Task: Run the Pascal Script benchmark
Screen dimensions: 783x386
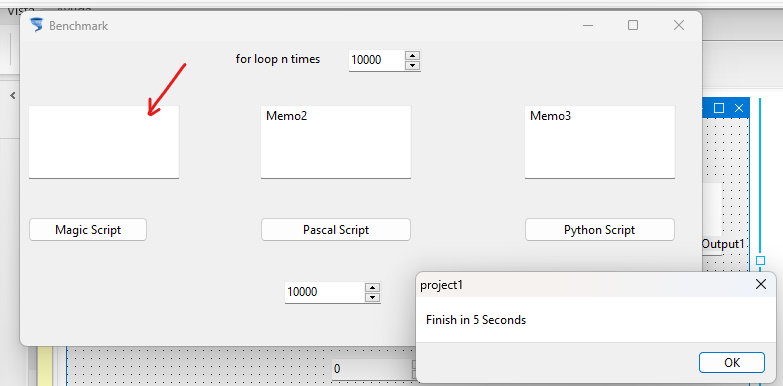Action: point(336,230)
